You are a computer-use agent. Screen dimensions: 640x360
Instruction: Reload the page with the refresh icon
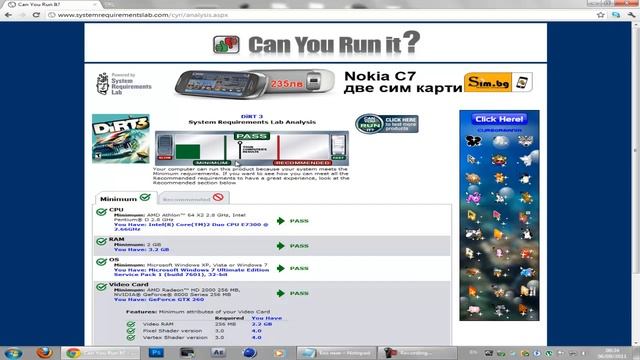36,15
